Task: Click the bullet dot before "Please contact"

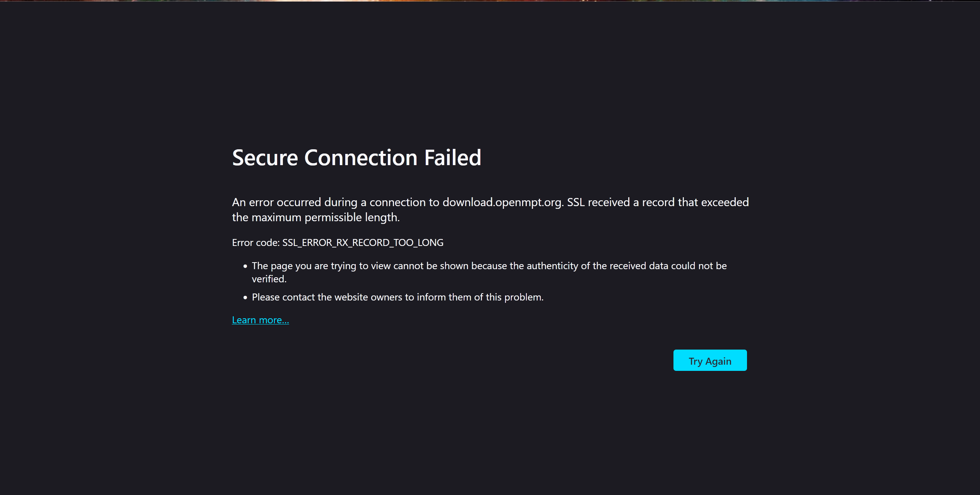Action: [245, 298]
